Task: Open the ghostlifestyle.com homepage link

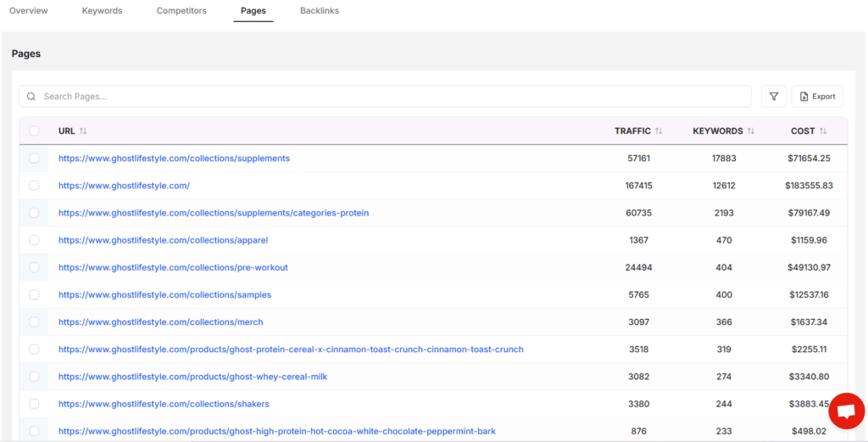Action: (x=124, y=186)
